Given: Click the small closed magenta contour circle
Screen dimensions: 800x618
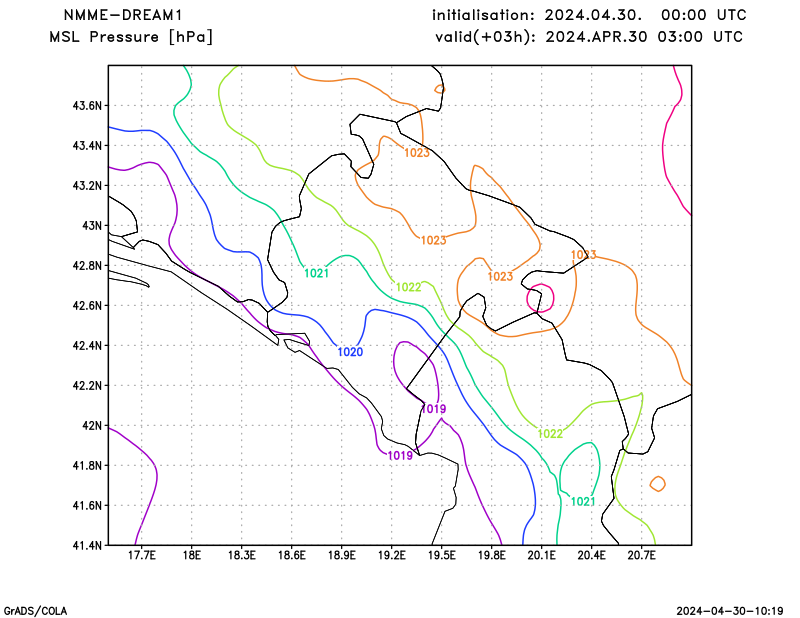Looking at the screenshot, I should [x=540, y=298].
